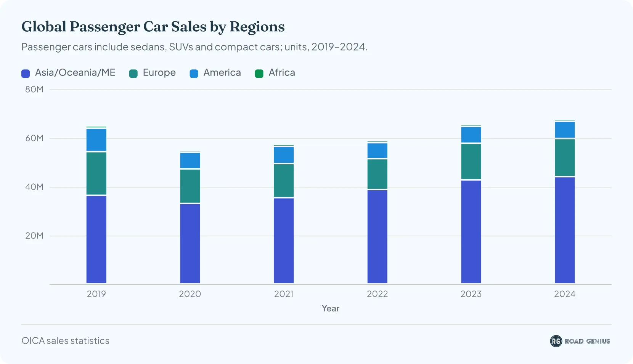The height and width of the screenshot is (364, 633).
Task: Click the 40M y-axis label
Action: [x=34, y=187]
